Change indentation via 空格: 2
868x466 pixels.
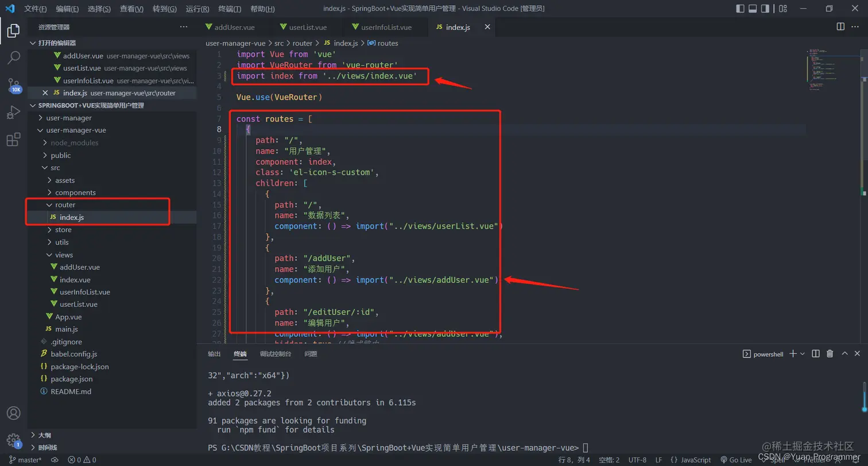click(x=609, y=460)
